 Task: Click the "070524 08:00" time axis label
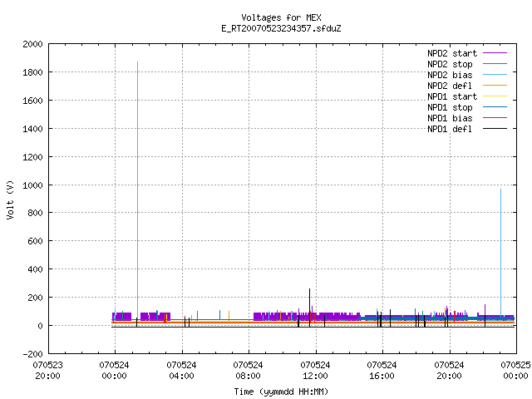pos(248,371)
